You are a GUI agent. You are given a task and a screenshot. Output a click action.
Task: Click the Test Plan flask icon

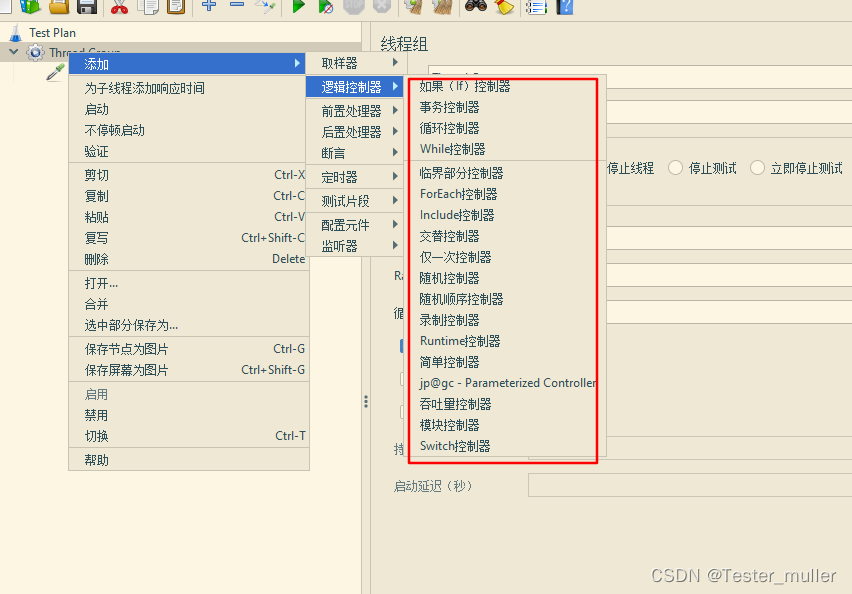click(16, 33)
